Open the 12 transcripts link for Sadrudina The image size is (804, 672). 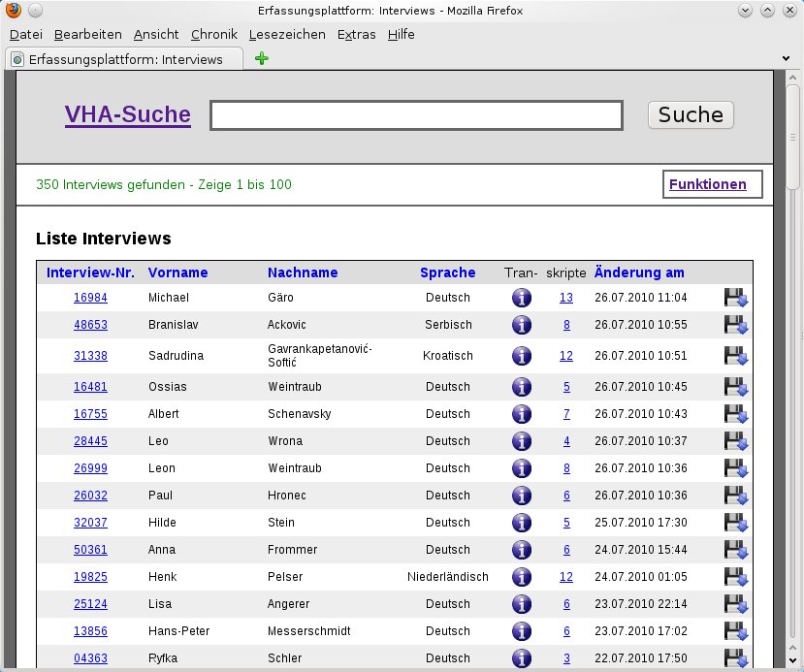click(x=566, y=356)
